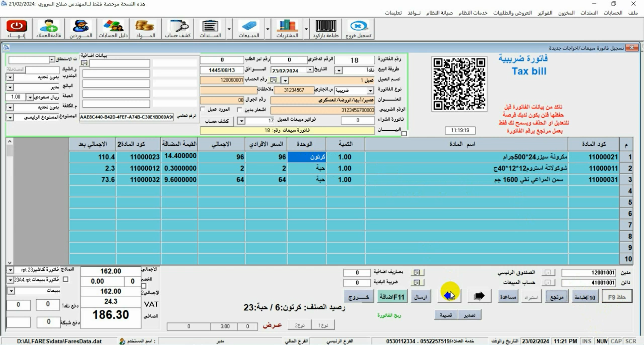Open the صيانة النظام menu
The height and width of the screenshot is (345, 644).
click(439, 13)
